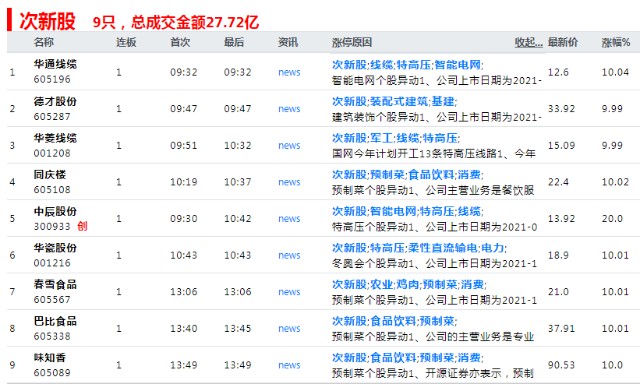
Task: Open 德才股份 reason tags 次新股;装配式建筑;基建
Action: click(x=394, y=101)
